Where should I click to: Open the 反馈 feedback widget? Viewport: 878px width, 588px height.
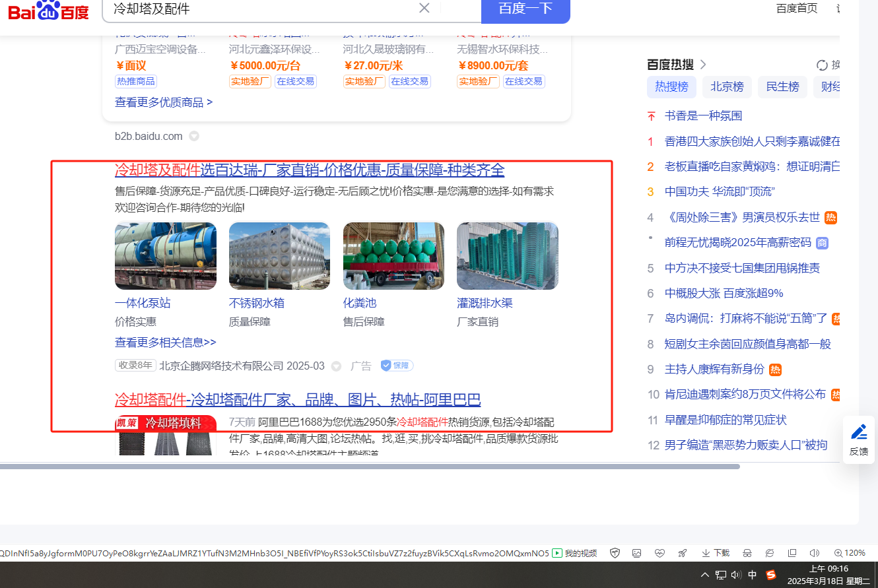tap(859, 440)
